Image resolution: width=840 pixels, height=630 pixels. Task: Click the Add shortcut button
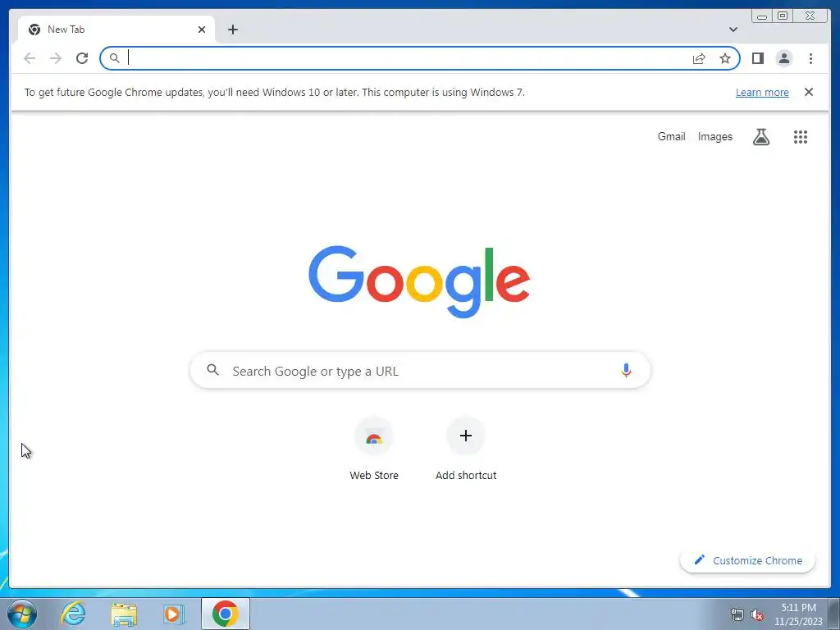click(466, 449)
